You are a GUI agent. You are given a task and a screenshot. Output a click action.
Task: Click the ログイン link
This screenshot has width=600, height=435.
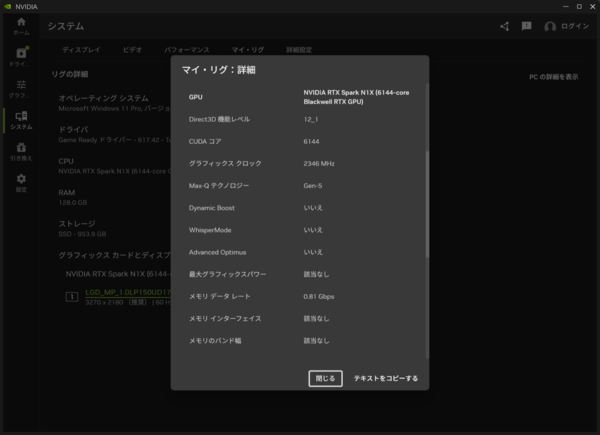pos(575,26)
